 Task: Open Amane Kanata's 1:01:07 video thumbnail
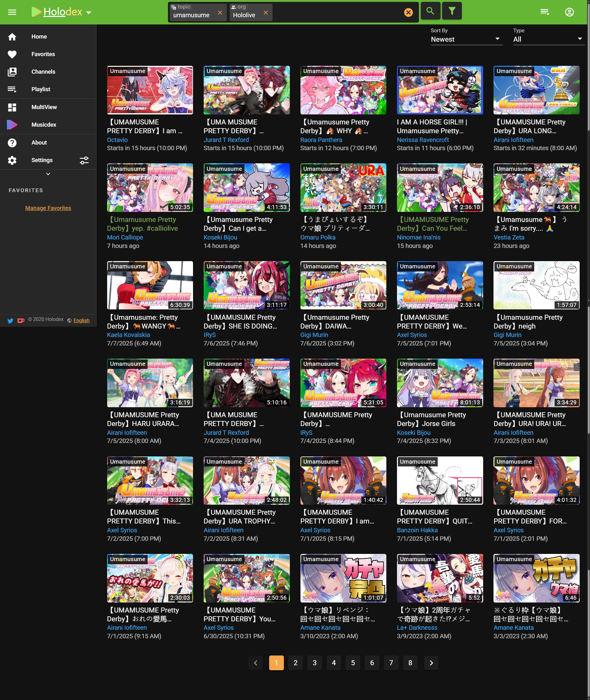coord(343,578)
